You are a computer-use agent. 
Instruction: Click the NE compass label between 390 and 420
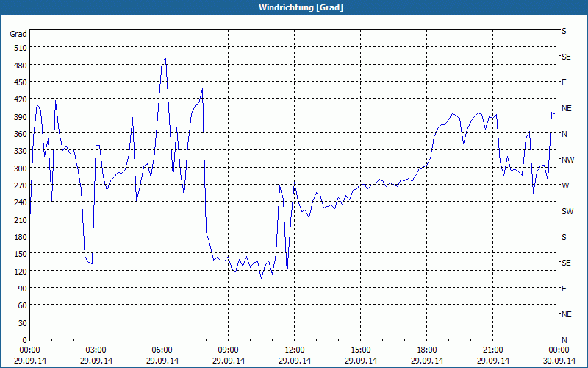567,108
